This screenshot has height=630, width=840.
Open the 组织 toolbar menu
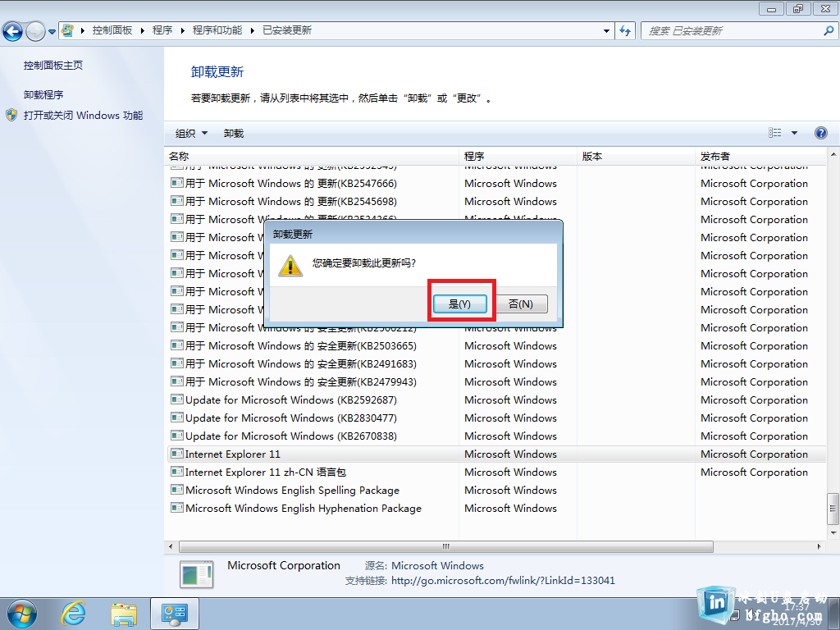191,134
